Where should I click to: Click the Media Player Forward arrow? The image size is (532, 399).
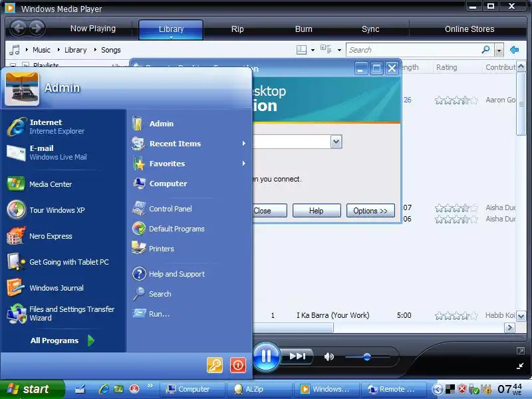[37, 28]
